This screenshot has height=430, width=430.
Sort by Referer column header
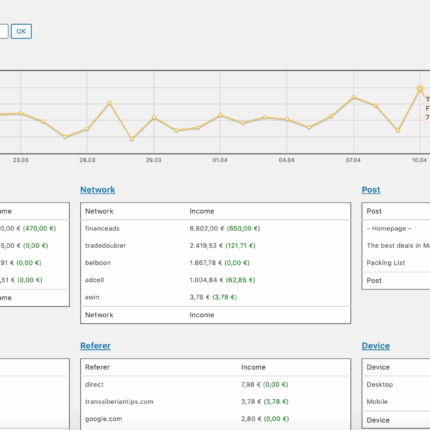click(x=97, y=367)
